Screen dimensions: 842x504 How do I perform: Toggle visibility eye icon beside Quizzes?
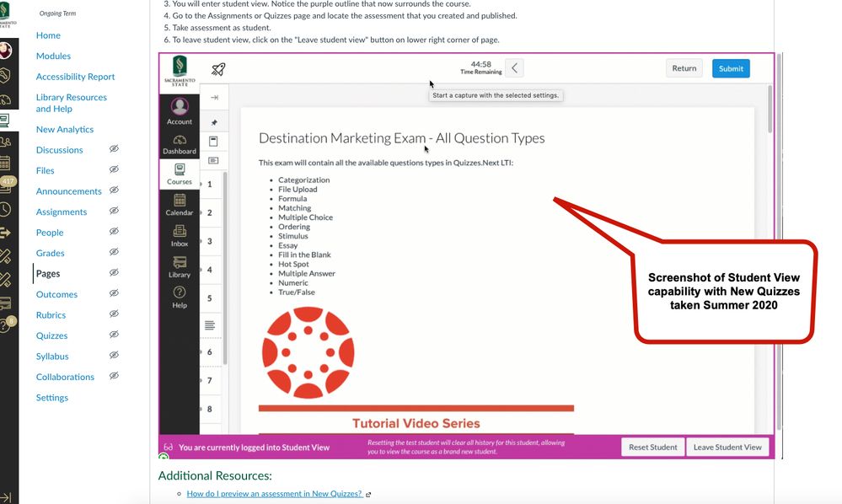(114, 335)
